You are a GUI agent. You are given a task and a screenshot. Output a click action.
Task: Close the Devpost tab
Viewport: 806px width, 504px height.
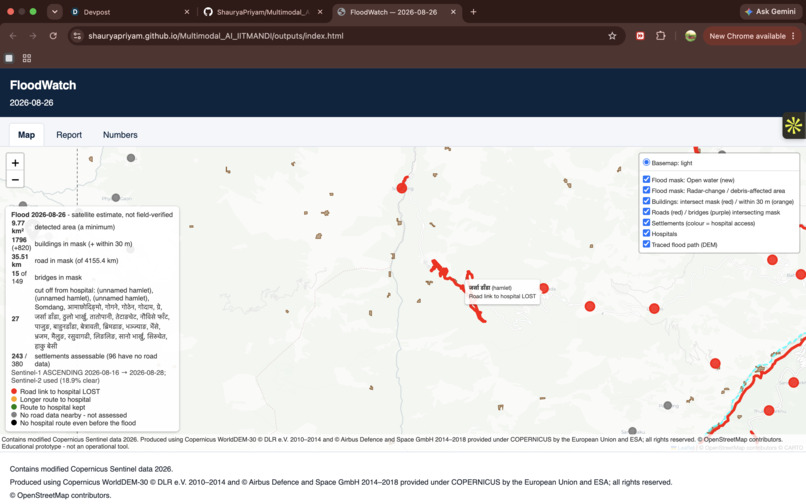187,12
